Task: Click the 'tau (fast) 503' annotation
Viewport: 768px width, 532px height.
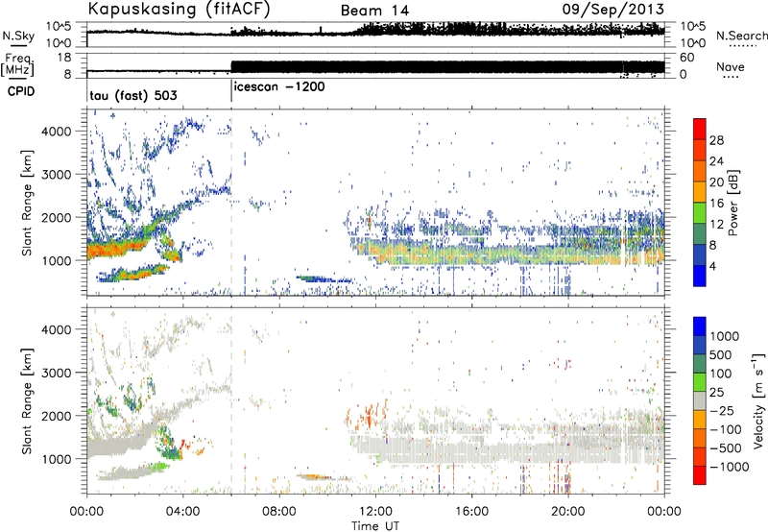Action: coord(133,95)
